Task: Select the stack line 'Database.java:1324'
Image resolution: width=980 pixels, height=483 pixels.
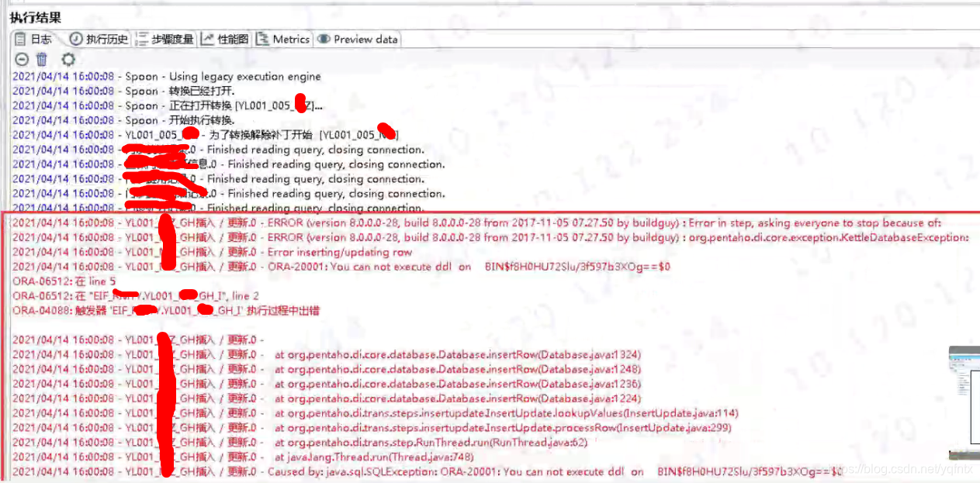Action: point(327,354)
